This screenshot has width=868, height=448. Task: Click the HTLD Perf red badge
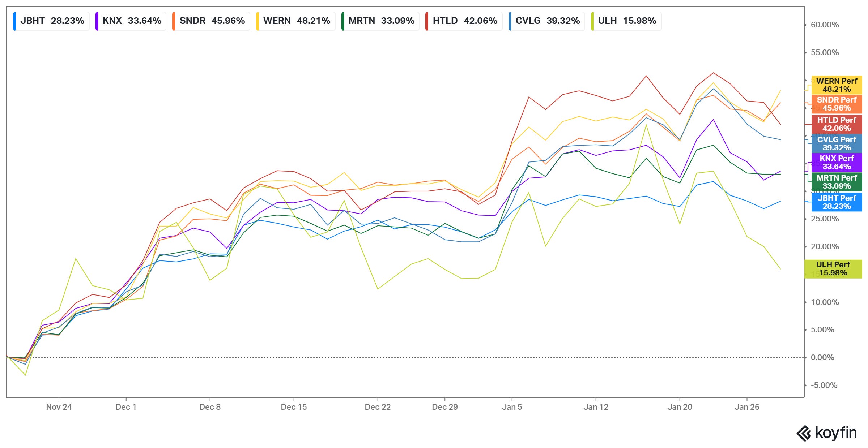coord(837,124)
